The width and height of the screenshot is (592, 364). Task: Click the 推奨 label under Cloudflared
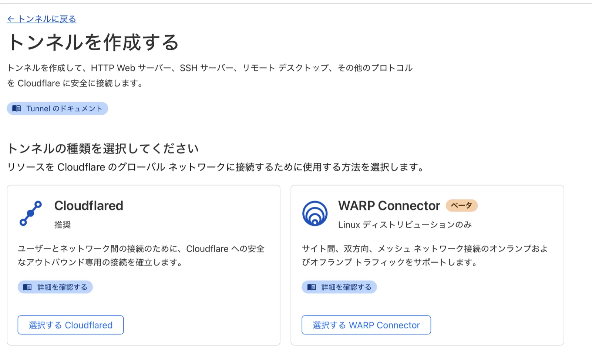tap(63, 225)
